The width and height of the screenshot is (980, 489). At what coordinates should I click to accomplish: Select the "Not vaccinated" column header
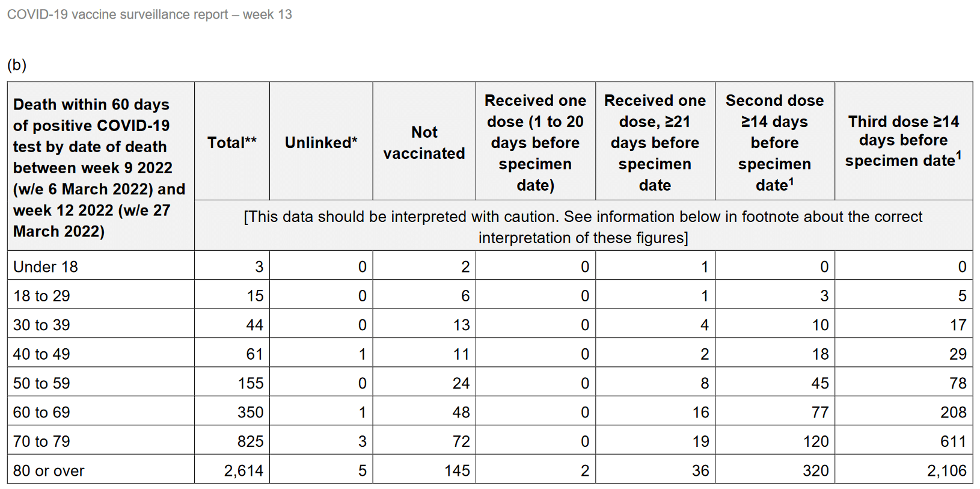click(x=424, y=143)
